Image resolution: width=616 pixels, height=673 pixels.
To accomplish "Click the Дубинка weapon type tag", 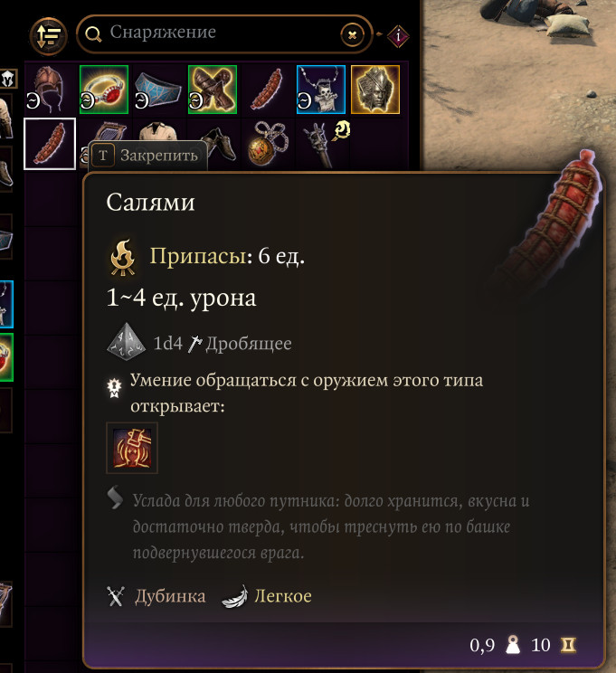I will pos(170,596).
